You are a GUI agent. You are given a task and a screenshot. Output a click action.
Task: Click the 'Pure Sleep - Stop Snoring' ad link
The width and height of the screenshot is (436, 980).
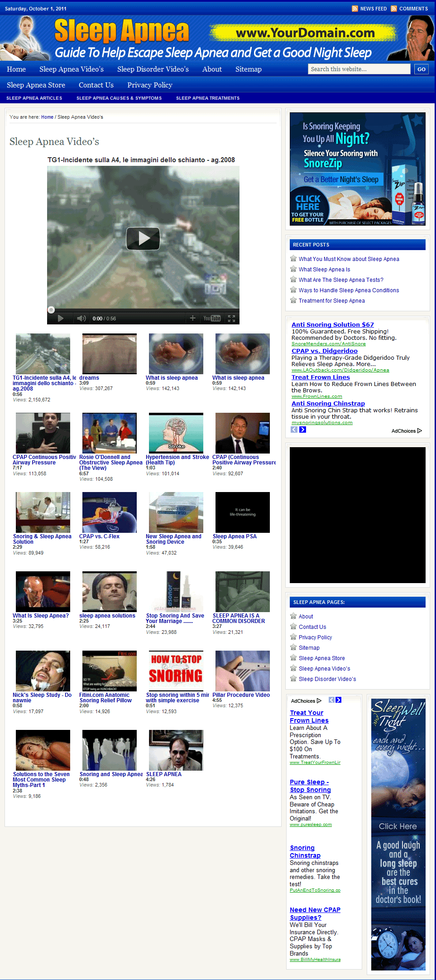point(310,786)
